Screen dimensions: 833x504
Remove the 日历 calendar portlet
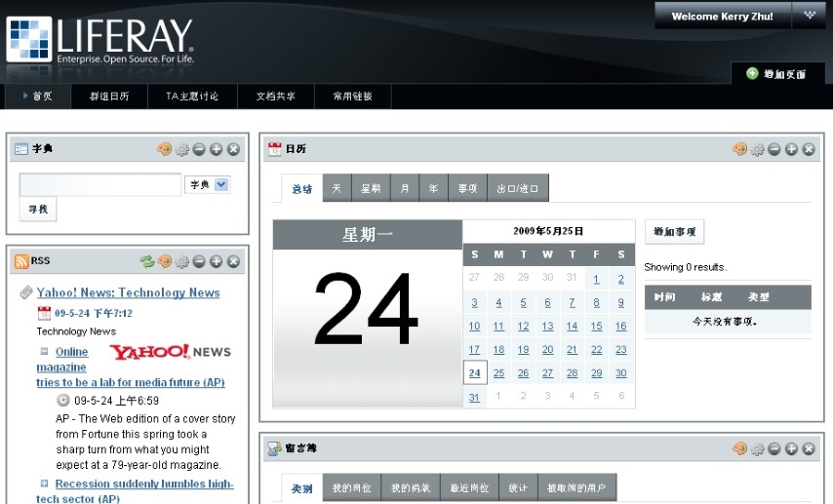809,149
